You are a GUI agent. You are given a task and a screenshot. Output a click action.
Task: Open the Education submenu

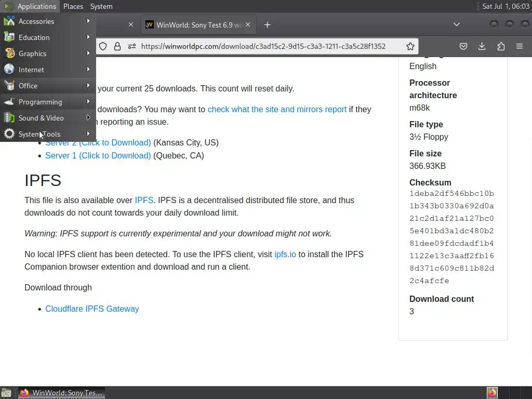tap(48, 37)
